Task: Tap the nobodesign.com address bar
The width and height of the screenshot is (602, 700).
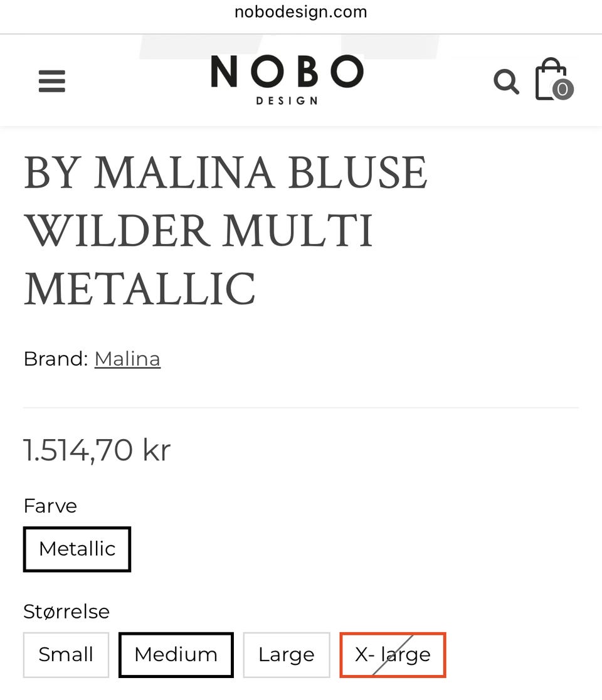Action: click(x=300, y=12)
